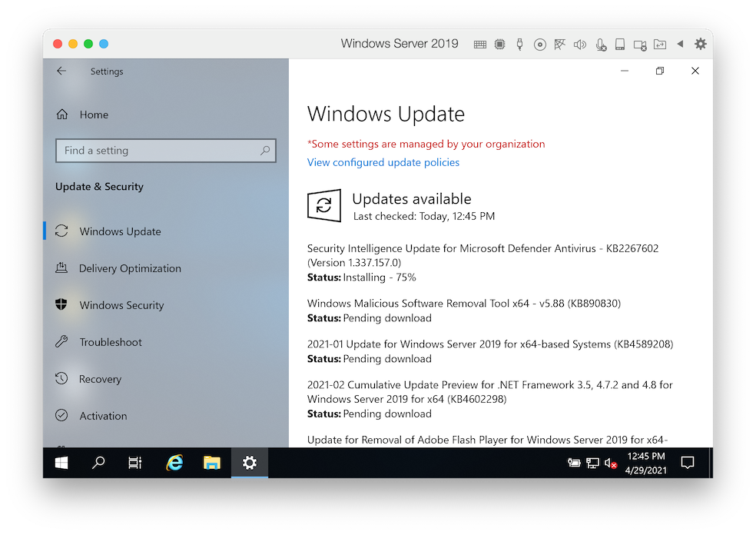Click the refresh updates icon
Screen dimensions: 756x535
pyautogui.click(x=323, y=206)
